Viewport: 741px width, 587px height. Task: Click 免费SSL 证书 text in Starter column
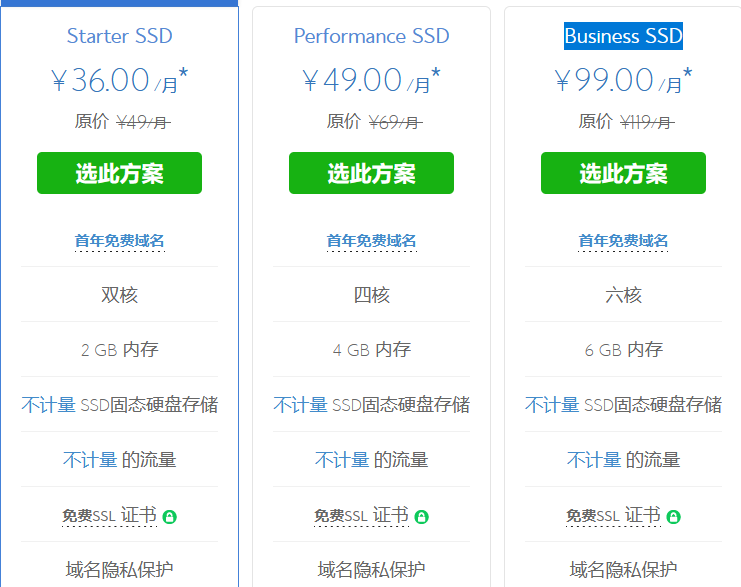(109, 515)
